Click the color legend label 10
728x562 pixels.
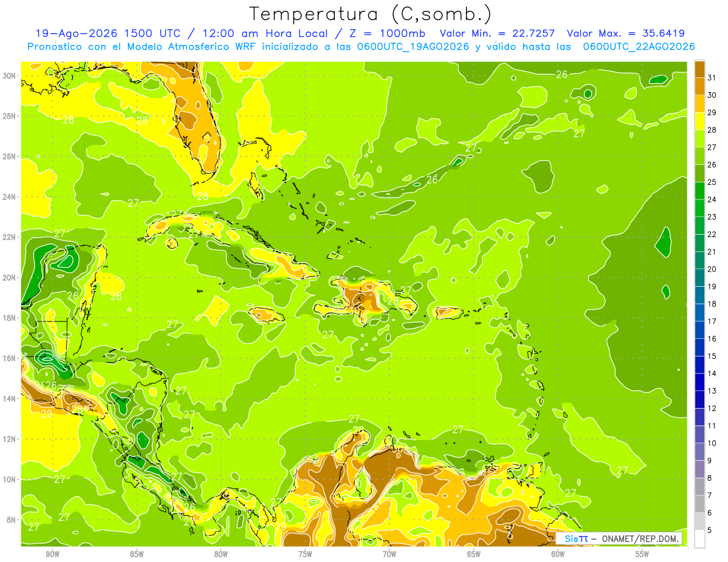pyautogui.click(x=712, y=443)
